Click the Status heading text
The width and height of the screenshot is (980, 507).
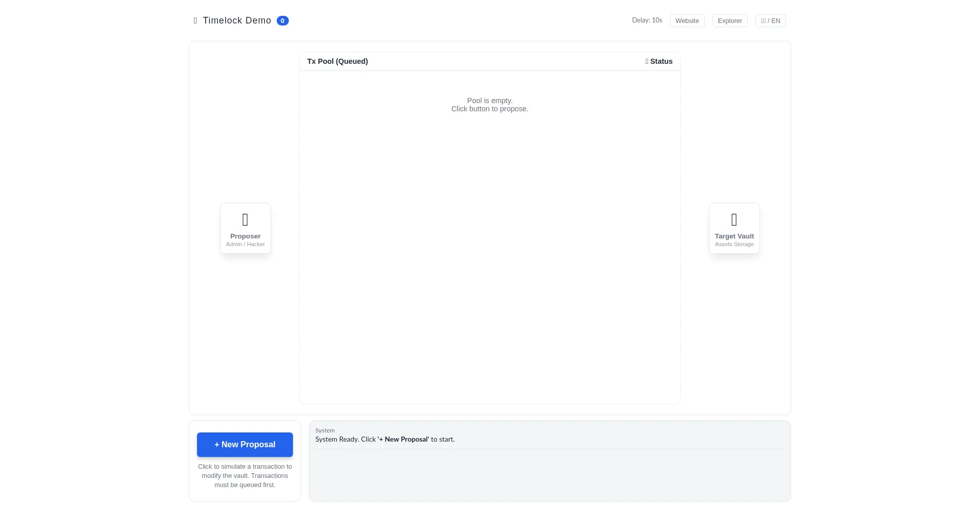[x=661, y=61]
